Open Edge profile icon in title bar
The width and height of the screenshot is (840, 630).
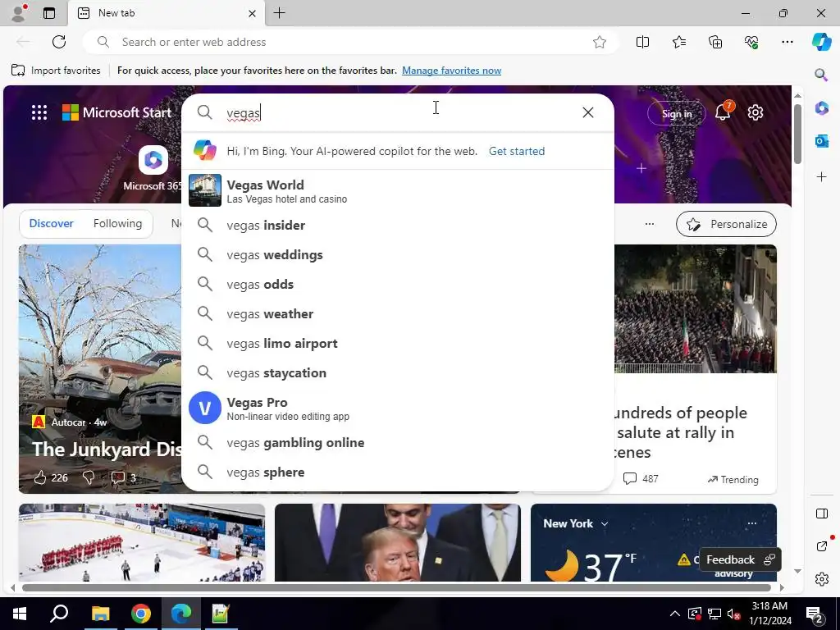point(19,13)
